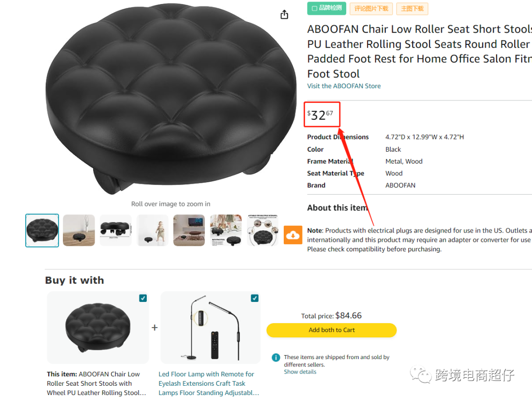532x399 pixels.
Task: Click the 主图下载 main image download button
Action: pyautogui.click(x=412, y=8)
